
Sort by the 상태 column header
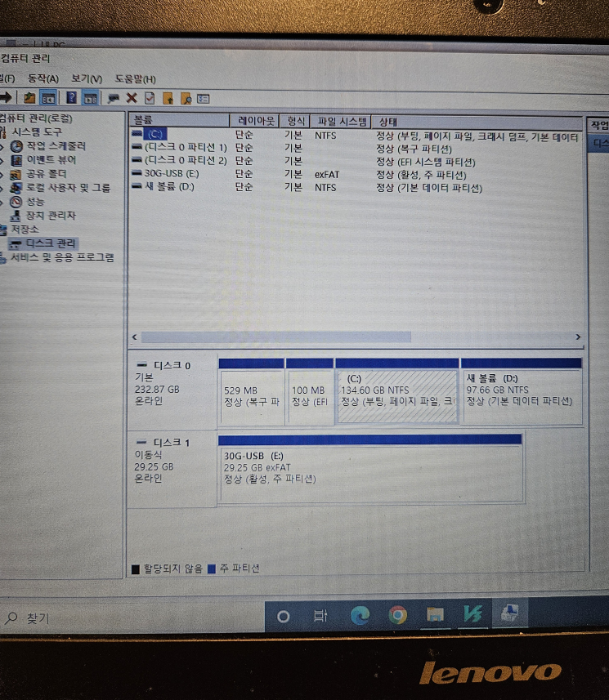(477, 122)
